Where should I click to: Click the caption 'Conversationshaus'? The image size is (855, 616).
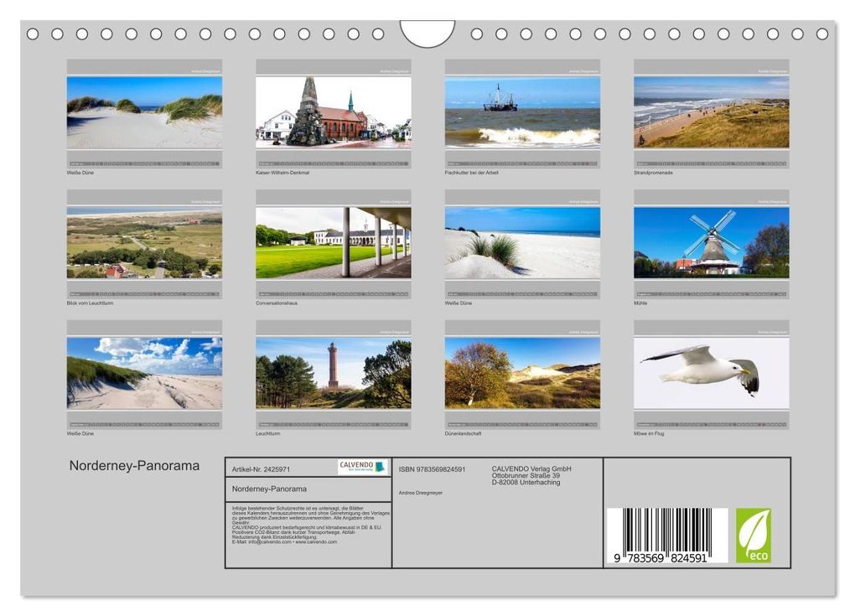pyautogui.click(x=277, y=303)
